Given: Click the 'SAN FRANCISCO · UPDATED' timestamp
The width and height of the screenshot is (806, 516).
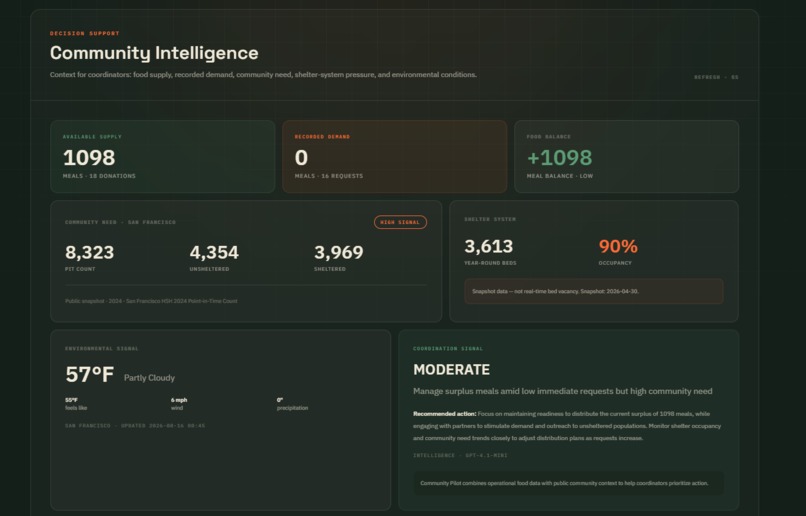Looking at the screenshot, I should tap(135, 426).
